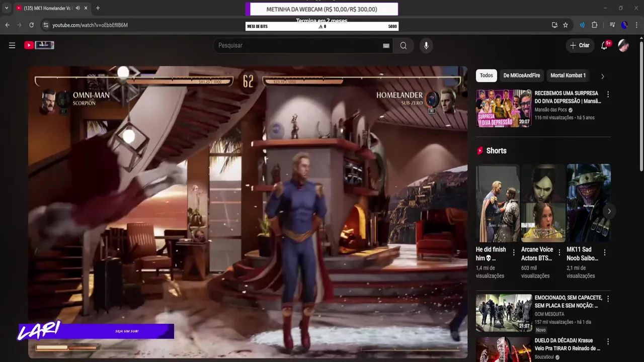Open the Chrome profile avatar
Viewport: 644px width, 362px height.
[624, 25]
